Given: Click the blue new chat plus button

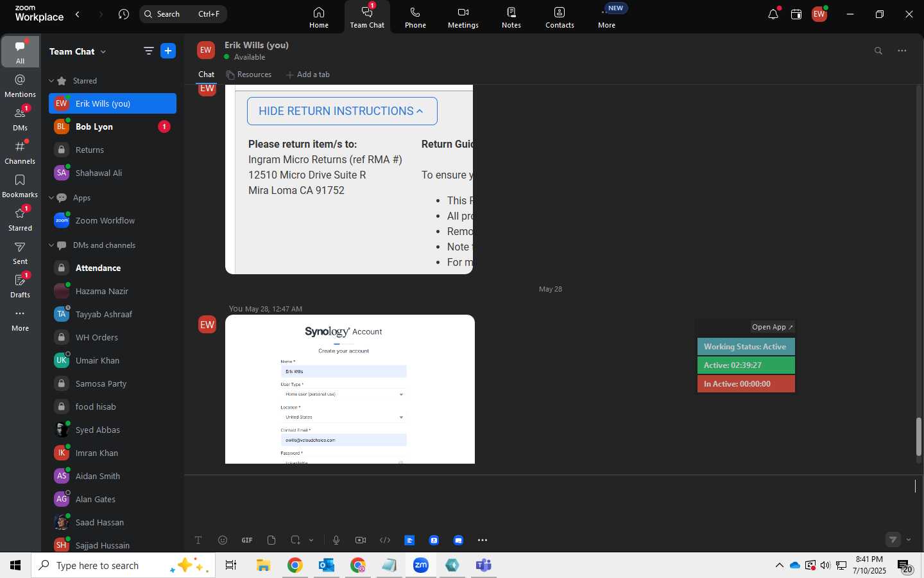Looking at the screenshot, I should [168, 51].
